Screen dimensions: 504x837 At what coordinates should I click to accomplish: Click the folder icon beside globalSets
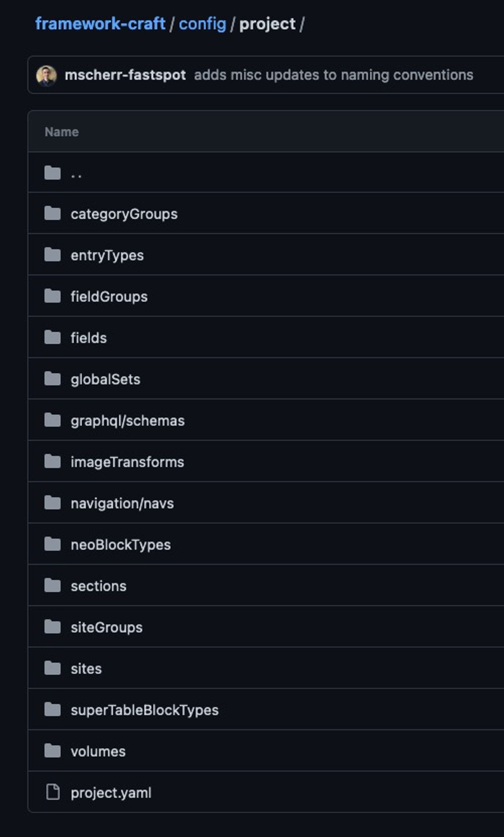[x=52, y=379]
